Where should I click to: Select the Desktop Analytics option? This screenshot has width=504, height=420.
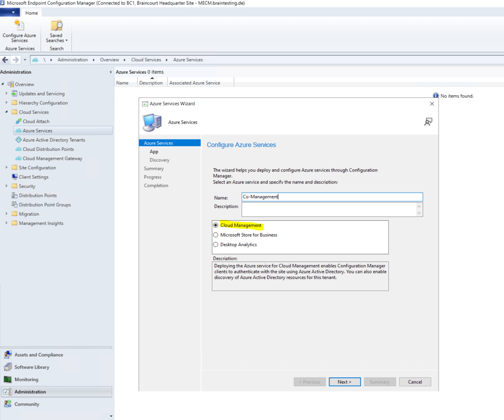216,244
